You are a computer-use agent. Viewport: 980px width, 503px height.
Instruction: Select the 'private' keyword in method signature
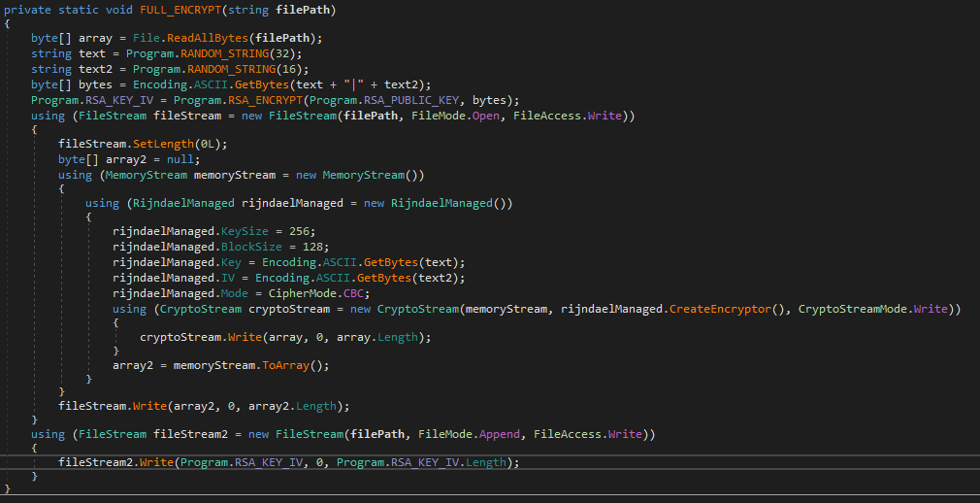point(27,10)
